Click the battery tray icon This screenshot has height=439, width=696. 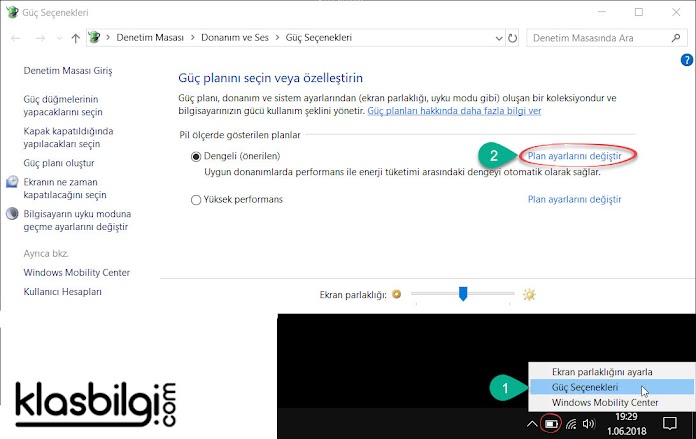(551, 424)
